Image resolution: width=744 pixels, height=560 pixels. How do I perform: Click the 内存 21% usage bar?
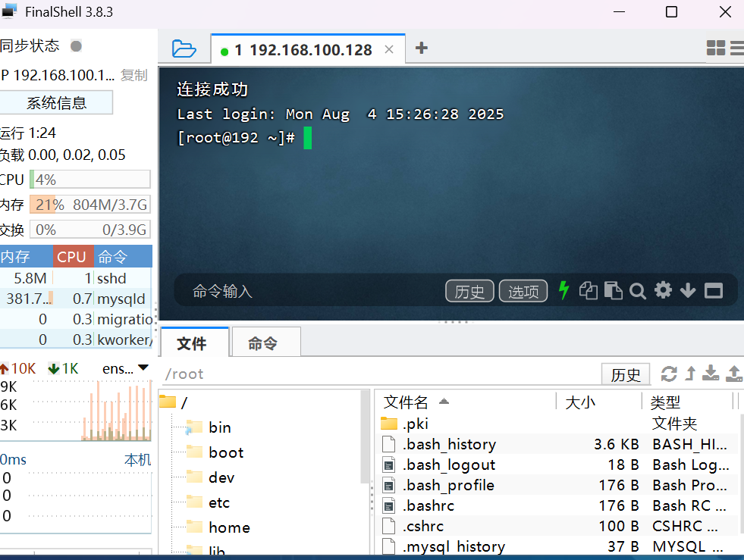(90, 205)
